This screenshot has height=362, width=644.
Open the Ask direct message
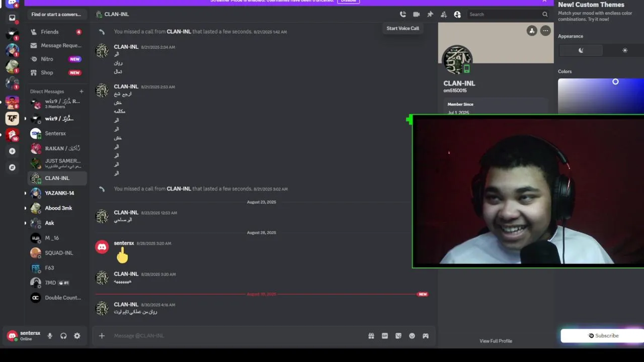57,223
